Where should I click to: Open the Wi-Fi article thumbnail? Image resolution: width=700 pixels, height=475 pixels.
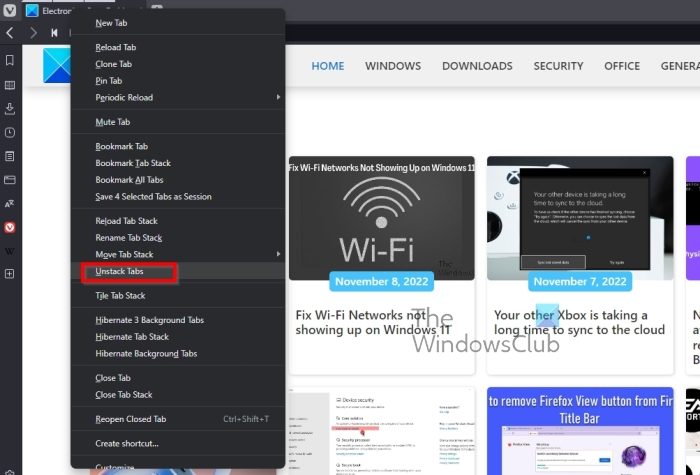[x=382, y=218]
